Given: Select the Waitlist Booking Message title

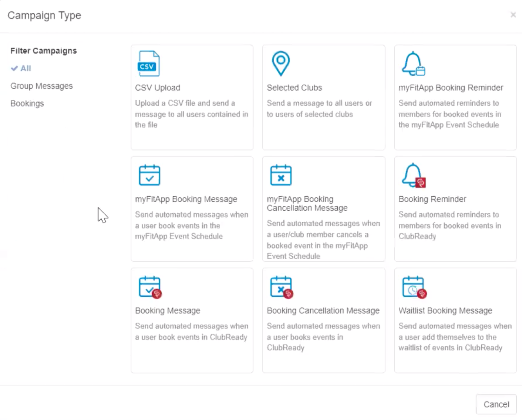Looking at the screenshot, I should (x=445, y=311).
